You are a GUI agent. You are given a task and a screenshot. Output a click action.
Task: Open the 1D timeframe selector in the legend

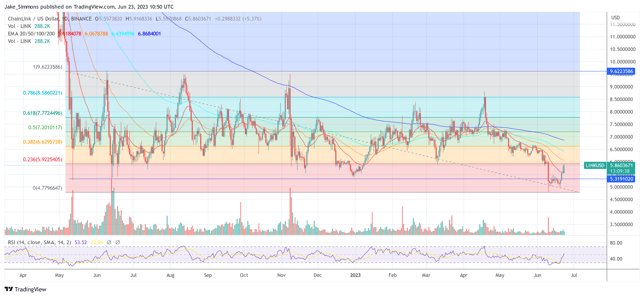[x=65, y=18]
